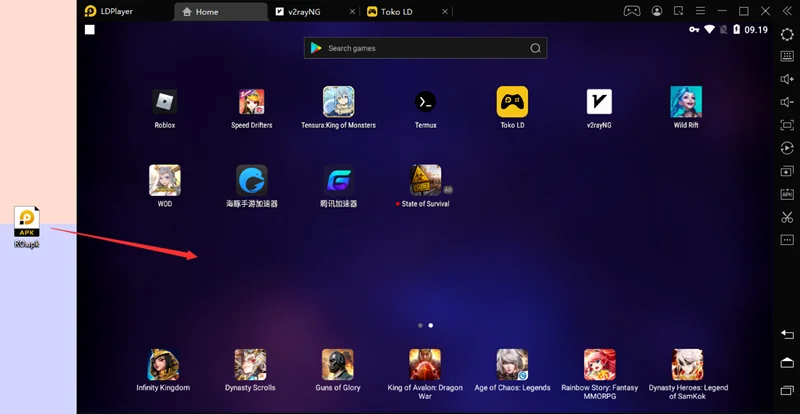Close the Toko LD tab
This screenshot has height=414, width=800.
444,12
